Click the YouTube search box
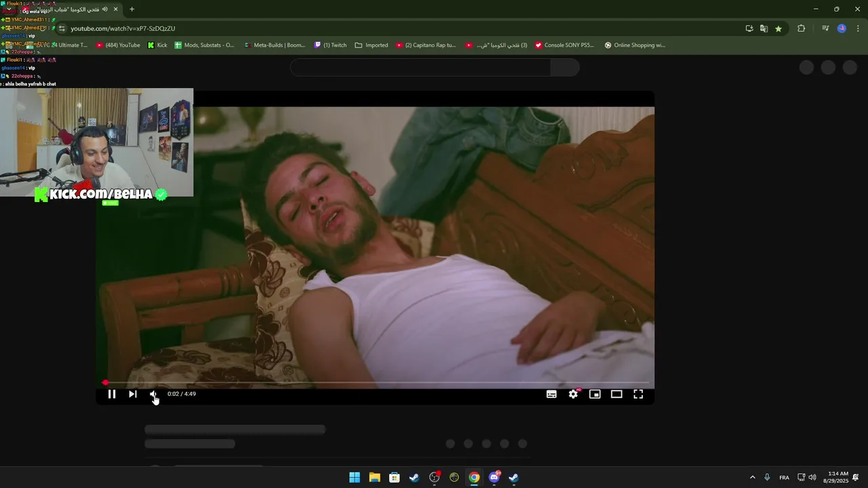 [420, 67]
